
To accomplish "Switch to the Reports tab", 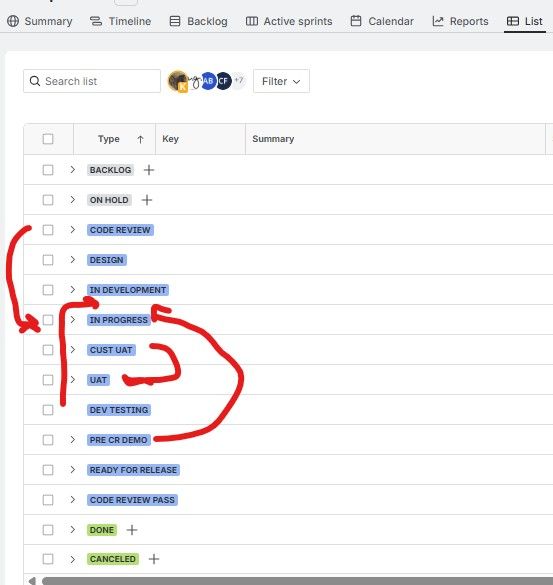I will point(460,21).
